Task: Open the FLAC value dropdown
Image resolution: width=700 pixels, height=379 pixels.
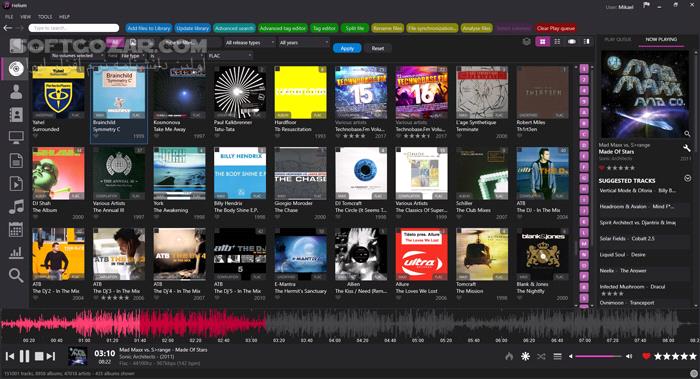Action: click(x=229, y=56)
